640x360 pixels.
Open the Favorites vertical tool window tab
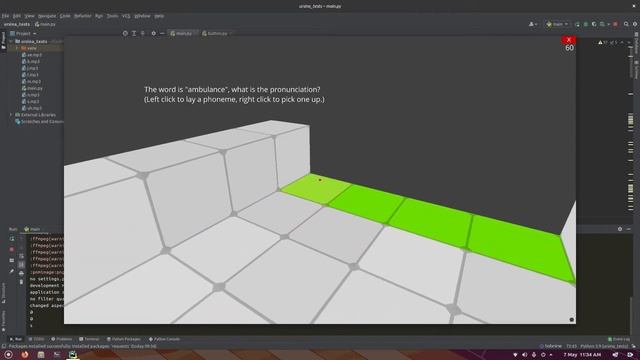pyautogui.click(x=3, y=322)
